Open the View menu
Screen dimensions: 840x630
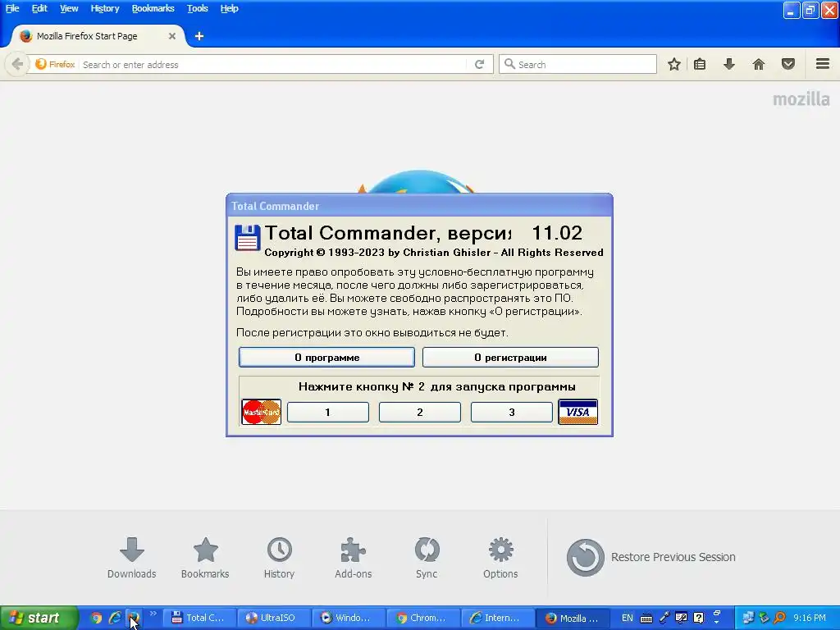tap(69, 8)
